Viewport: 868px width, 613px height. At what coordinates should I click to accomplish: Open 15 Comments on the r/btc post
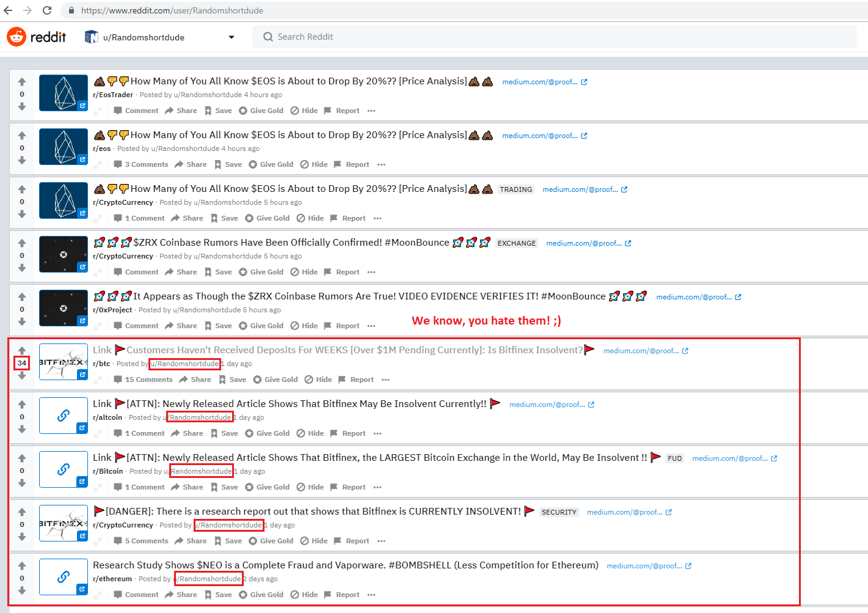[x=144, y=380]
